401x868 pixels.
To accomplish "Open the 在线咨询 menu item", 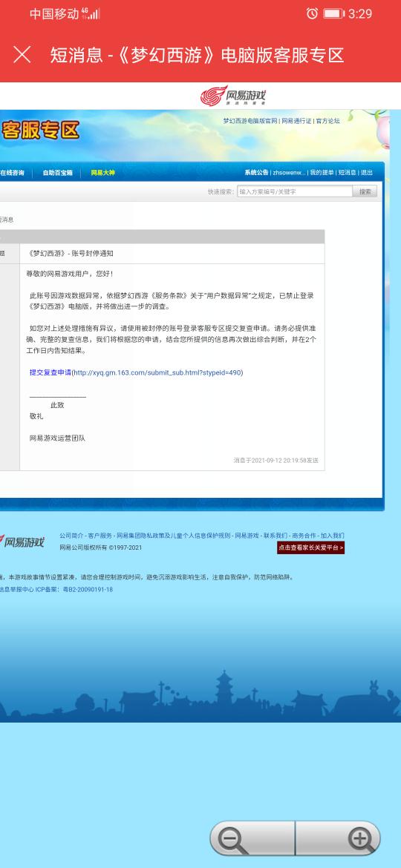I will click(x=12, y=173).
